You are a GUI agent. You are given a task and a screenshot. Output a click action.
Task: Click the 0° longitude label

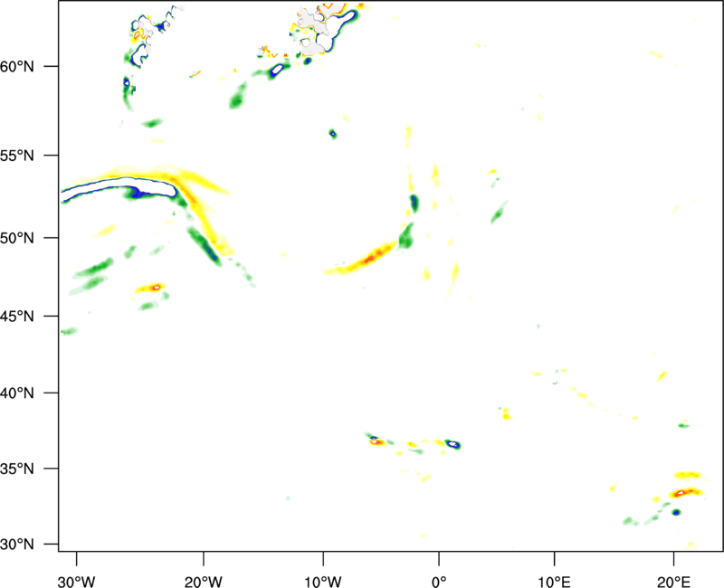439,582
